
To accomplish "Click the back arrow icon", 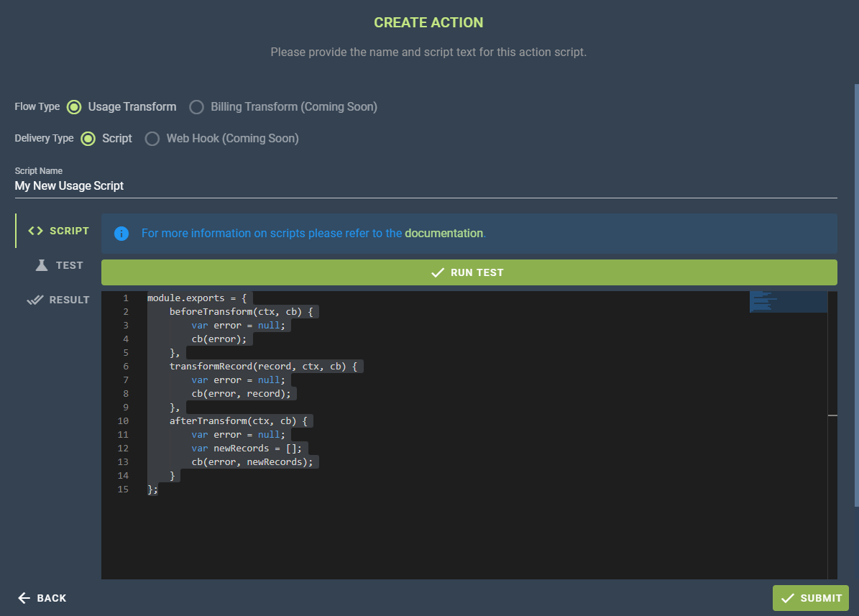I will click(24, 598).
